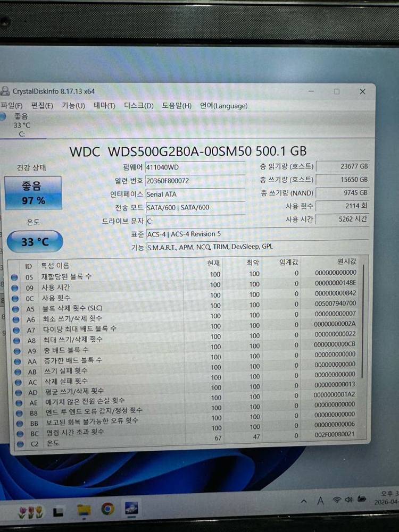
Task: Click the 특성 이름 column header
Action: click(x=55, y=265)
